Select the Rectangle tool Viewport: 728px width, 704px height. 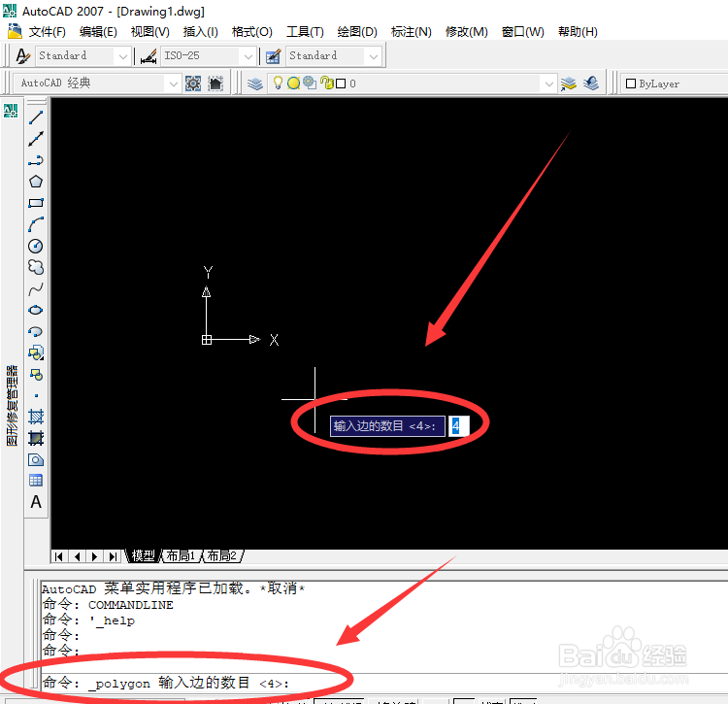pos(36,203)
